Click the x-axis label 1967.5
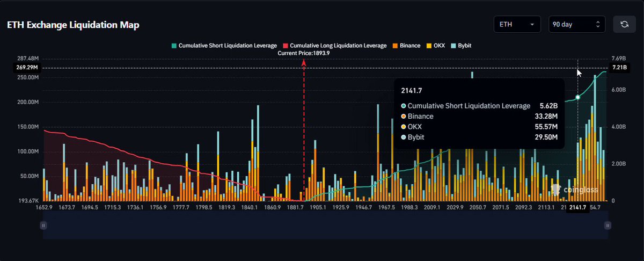644x261 pixels. click(386, 207)
